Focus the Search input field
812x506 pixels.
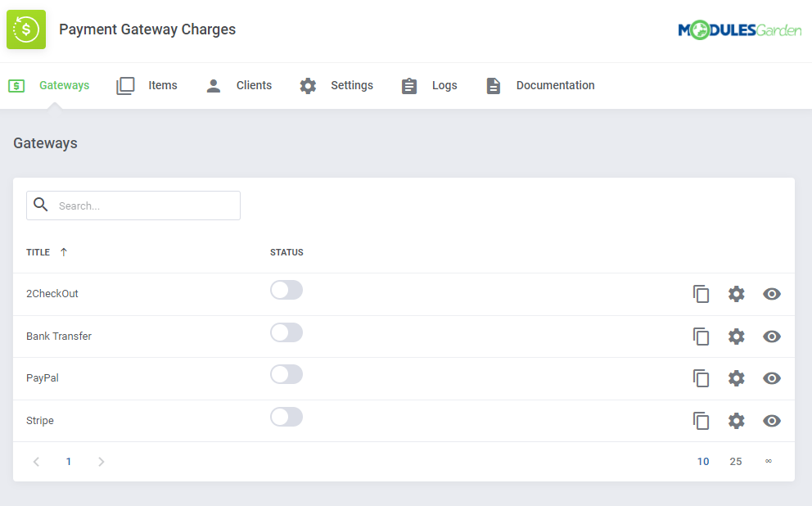(133, 205)
